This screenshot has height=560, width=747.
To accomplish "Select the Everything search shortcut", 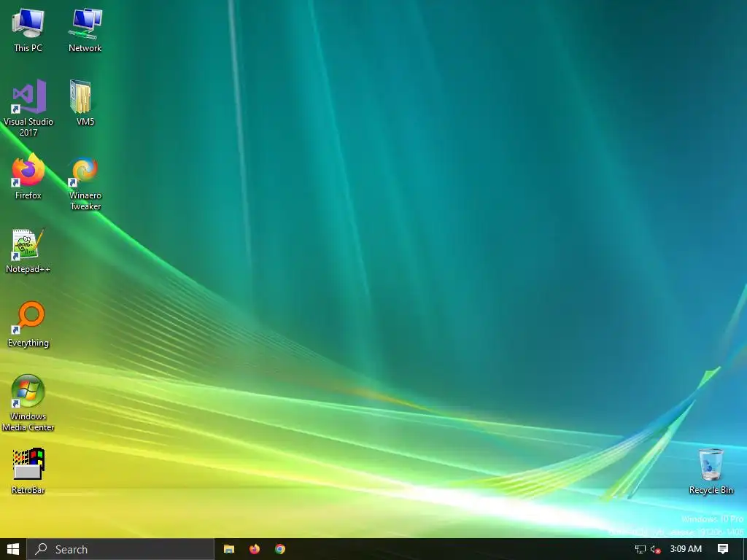I will pos(28,324).
